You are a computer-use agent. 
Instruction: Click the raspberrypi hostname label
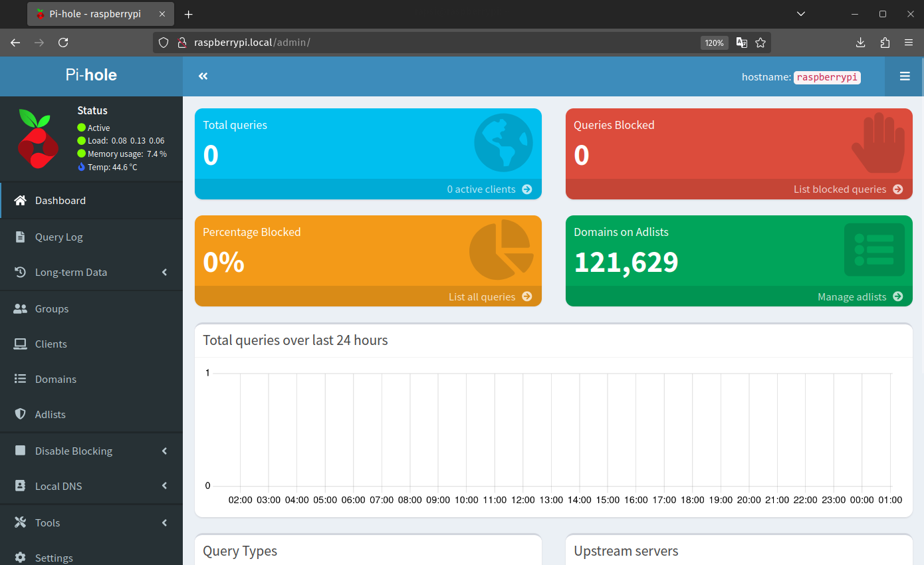(828, 77)
